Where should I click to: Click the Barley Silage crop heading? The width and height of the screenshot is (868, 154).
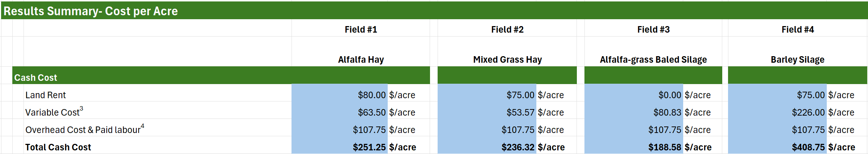[797, 59]
